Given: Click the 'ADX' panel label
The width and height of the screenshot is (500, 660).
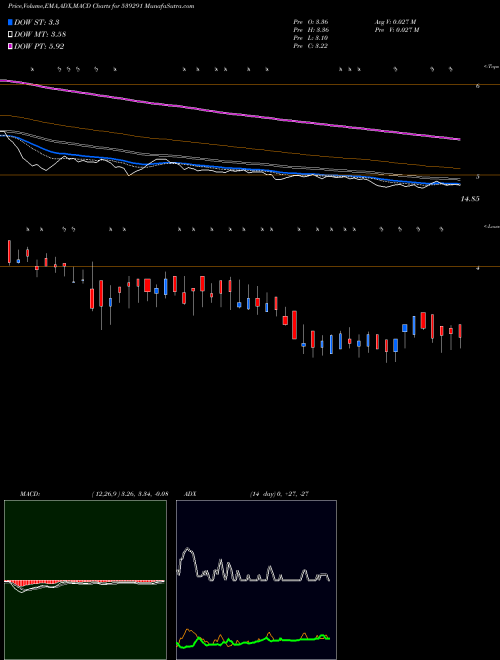Looking at the screenshot, I should [x=191, y=494].
